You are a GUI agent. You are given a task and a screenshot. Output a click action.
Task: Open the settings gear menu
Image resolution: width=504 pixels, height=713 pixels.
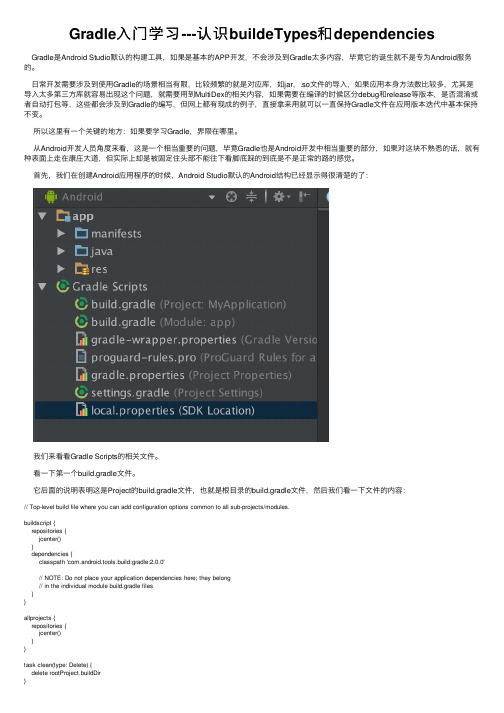tap(281, 197)
